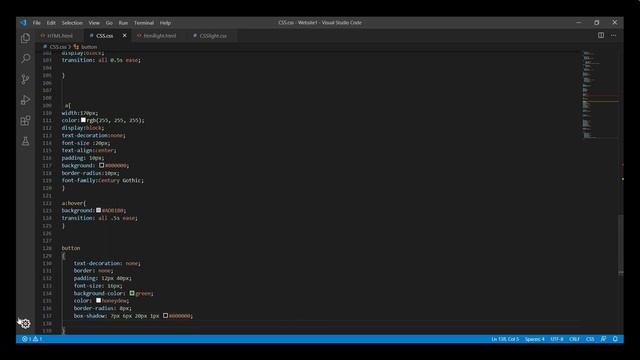Click the code minimap overview

point(600,95)
